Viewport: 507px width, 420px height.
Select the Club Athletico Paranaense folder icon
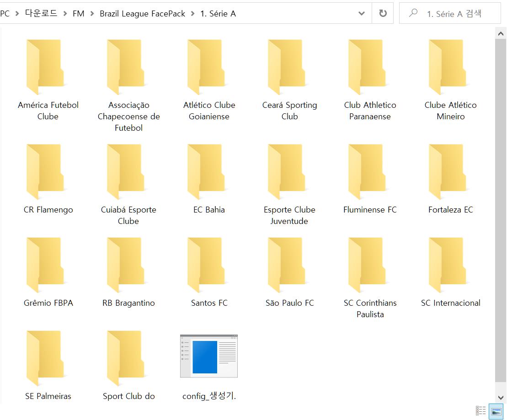[x=367, y=67]
